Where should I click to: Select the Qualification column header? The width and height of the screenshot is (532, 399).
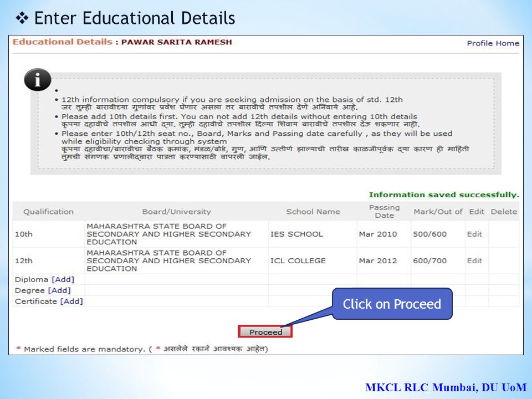point(49,212)
